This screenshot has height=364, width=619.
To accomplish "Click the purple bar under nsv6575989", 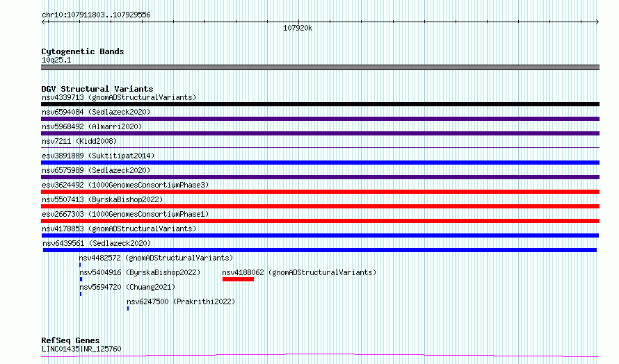I will point(320,177).
